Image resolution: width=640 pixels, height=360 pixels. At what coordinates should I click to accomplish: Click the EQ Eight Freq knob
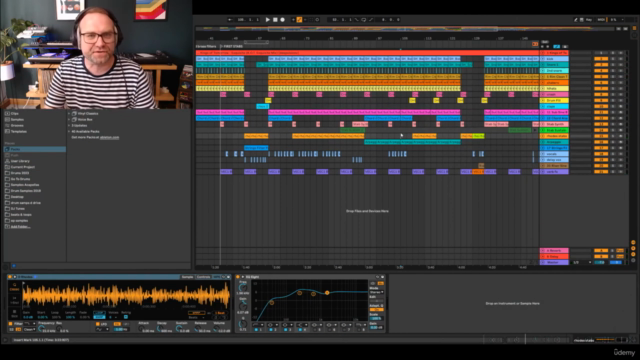pos(243,288)
